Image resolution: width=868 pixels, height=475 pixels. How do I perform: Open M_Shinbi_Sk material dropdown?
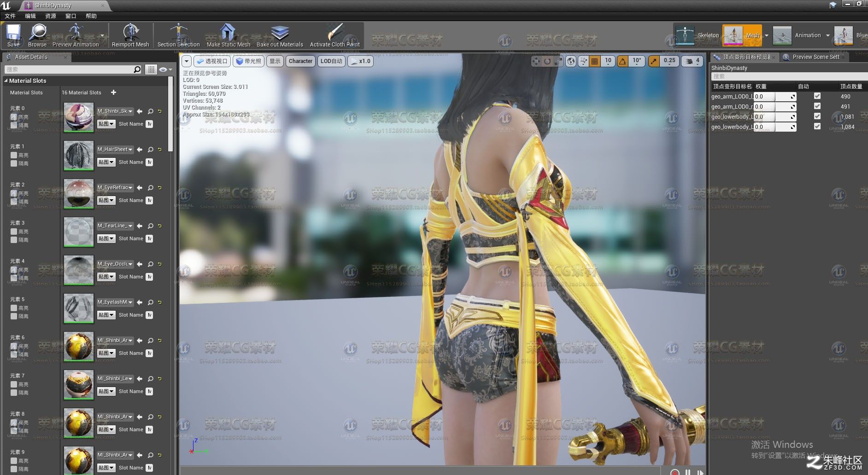pos(115,111)
